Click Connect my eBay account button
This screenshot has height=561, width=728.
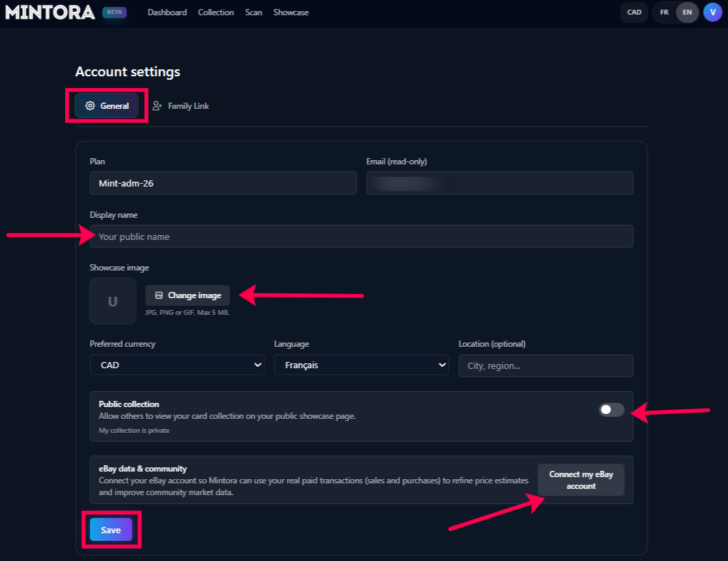(581, 481)
